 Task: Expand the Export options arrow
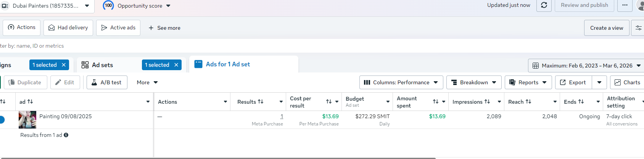coord(599,82)
